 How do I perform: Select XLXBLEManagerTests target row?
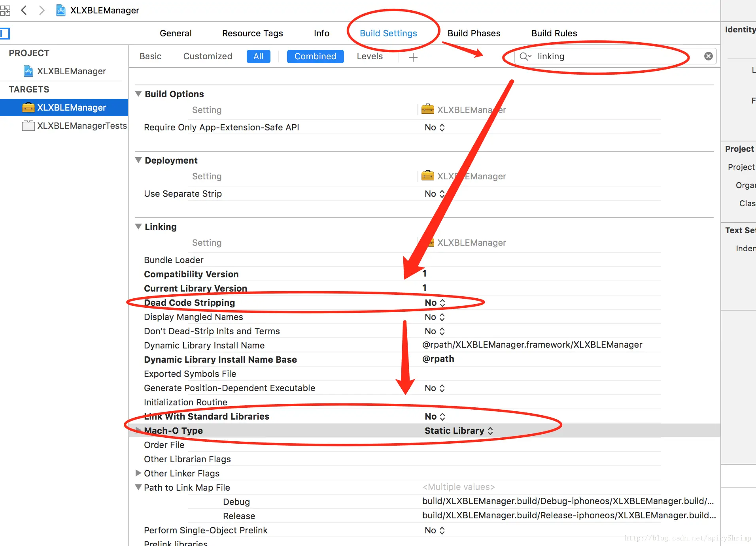click(x=64, y=126)
